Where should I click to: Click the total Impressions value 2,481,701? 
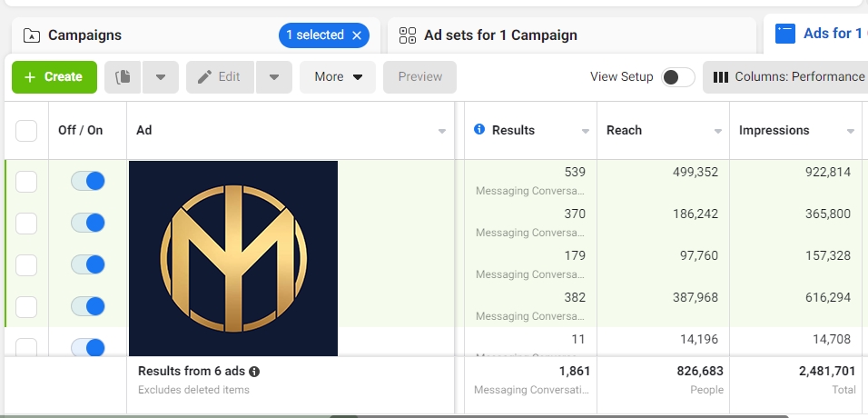click(827, 371)
